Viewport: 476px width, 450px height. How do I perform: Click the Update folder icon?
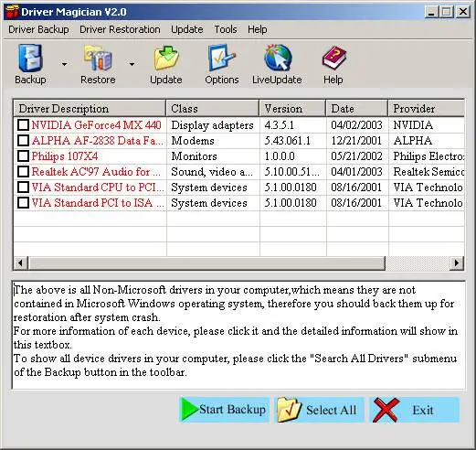click(x=166, y=58)
